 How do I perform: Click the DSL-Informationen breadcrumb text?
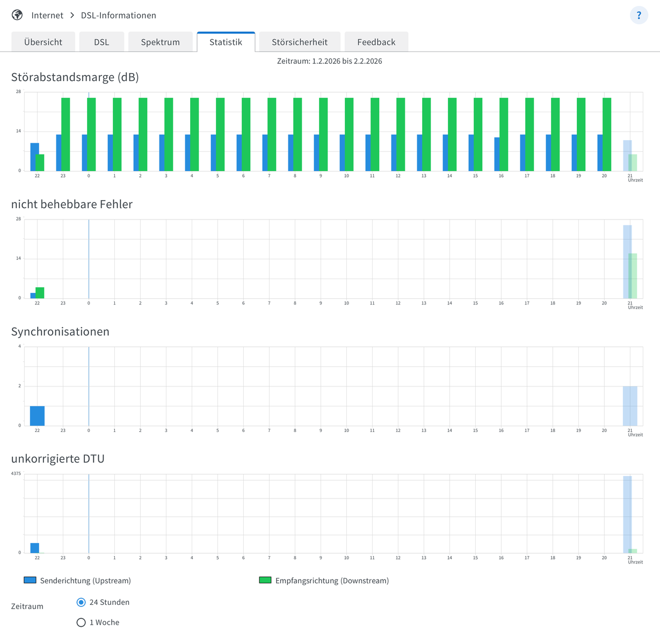(118, 15)
